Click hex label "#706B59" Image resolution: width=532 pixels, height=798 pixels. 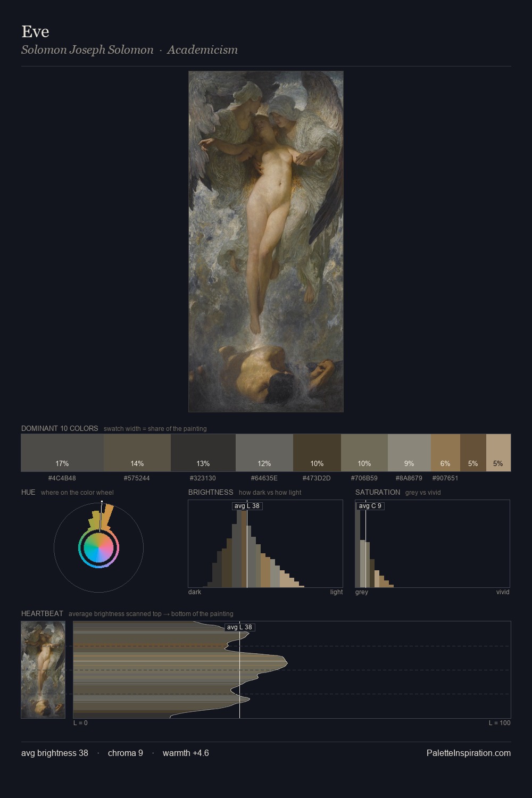[x=364, y=478]
